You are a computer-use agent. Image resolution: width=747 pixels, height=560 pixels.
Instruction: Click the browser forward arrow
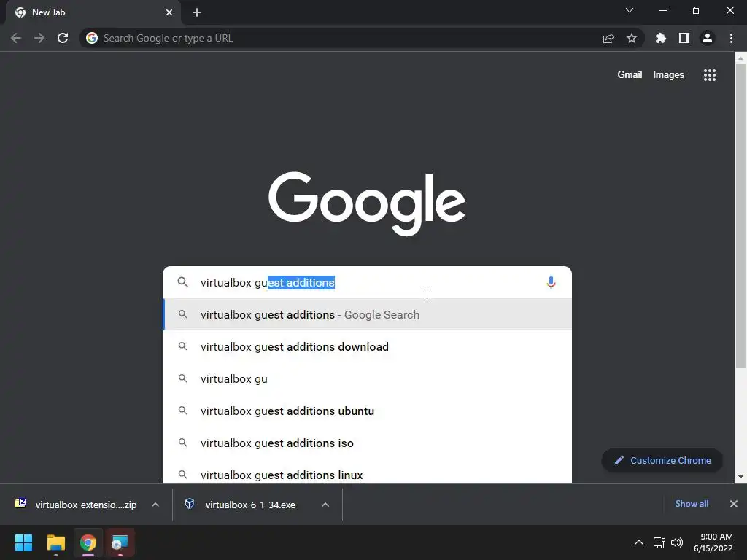click(x=39, y=38)
